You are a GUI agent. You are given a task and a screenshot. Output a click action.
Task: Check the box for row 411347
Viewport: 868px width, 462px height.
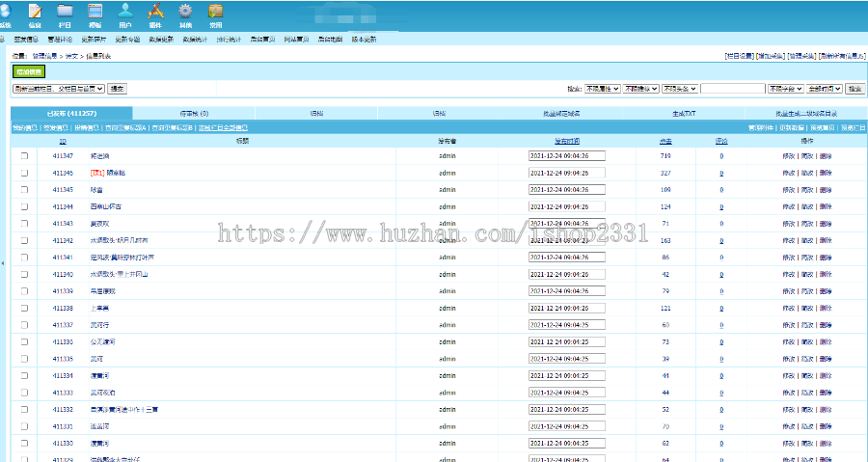pos(24,156)
